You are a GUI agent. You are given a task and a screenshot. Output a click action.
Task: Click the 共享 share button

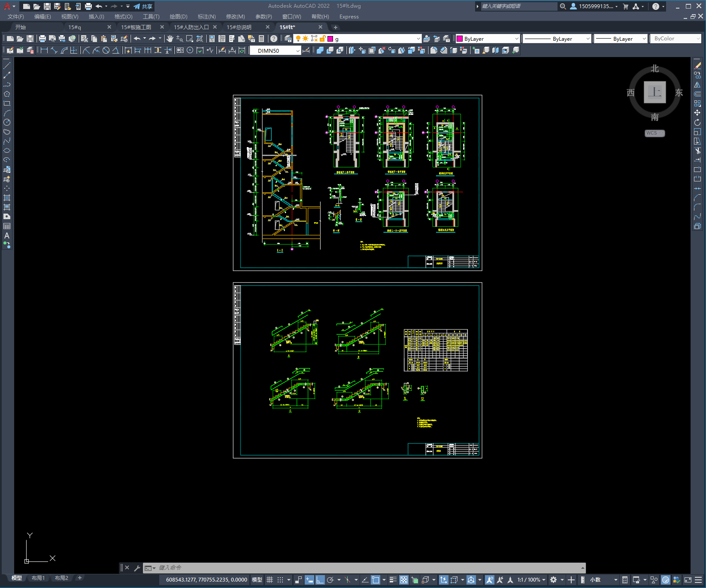click(x=143, y=6)
